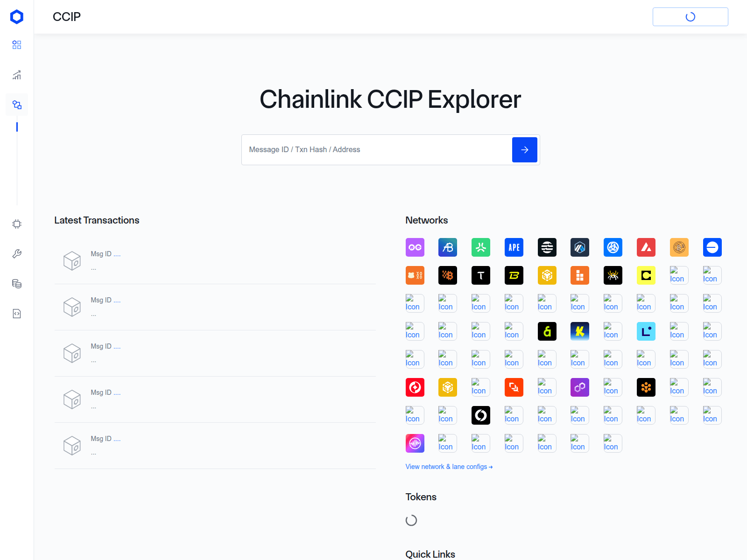Select the blue swirl Astar network icon
Screen dimensions: 747x560
[x=613, y=247]
